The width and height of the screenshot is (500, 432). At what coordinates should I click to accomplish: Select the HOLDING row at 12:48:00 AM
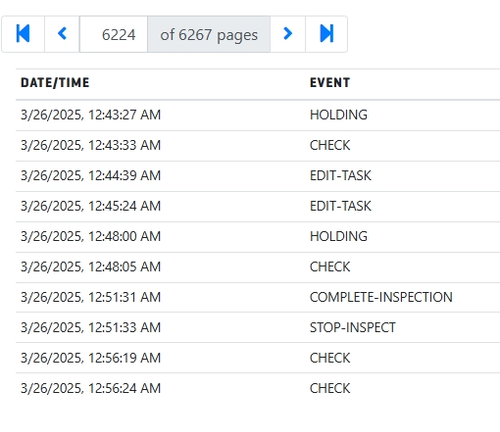pos(258,237)
